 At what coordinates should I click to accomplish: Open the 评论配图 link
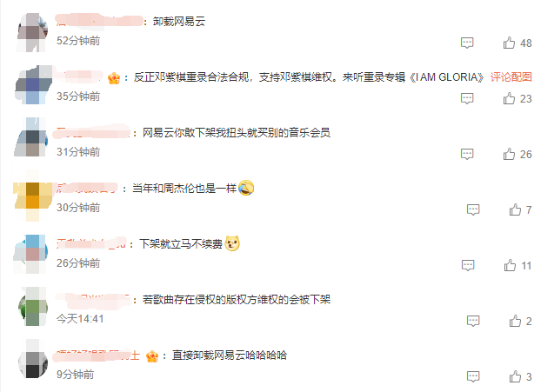click(x=511, y=77)
